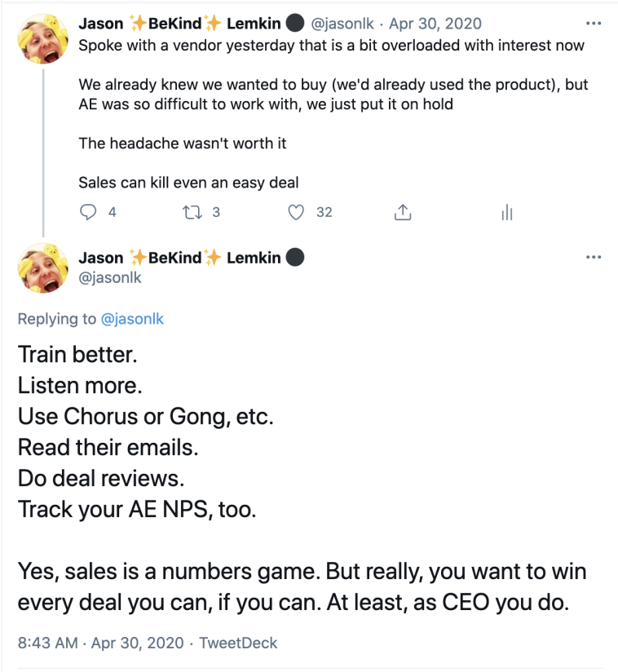The image size is (618, 672).
Task: Like the tweet with the heart icon
Action: coord(297,212)
